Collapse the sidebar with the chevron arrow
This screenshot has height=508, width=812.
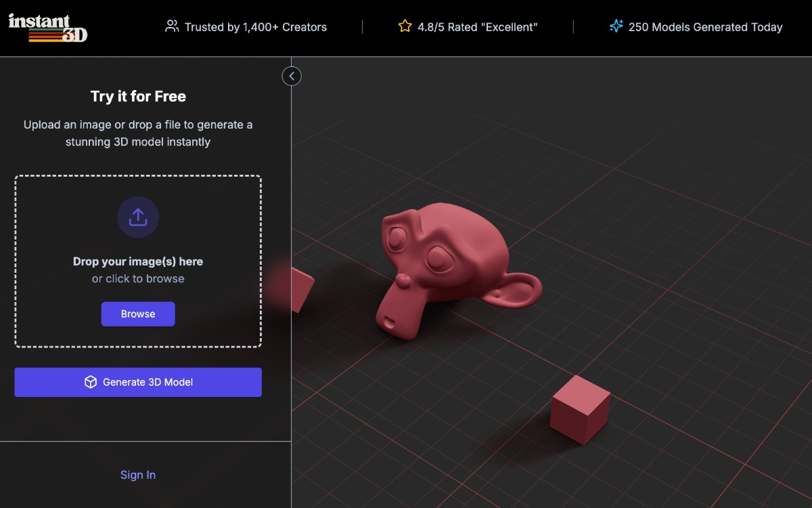(x=292, y=76)
